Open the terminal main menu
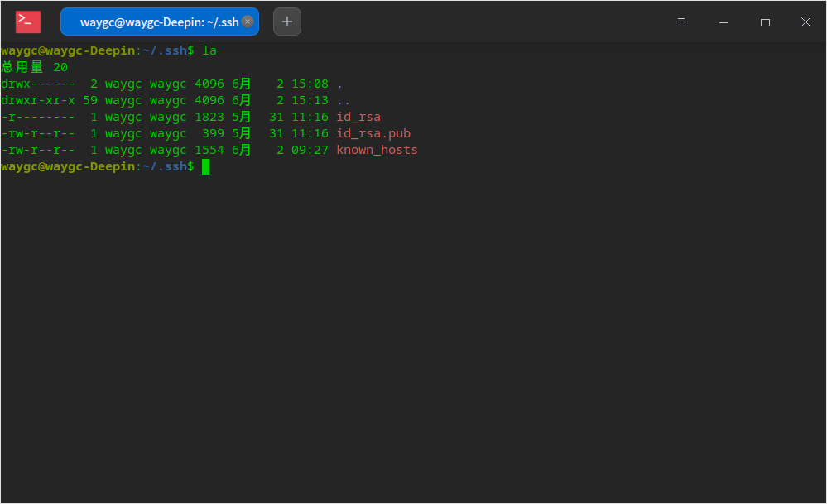 click(682, 22)
